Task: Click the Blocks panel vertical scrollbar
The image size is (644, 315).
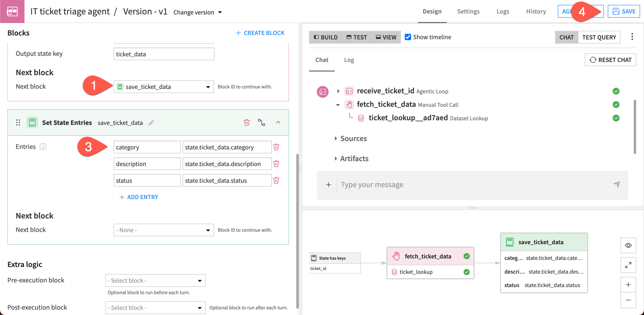Action: click(x=297, y=231)
